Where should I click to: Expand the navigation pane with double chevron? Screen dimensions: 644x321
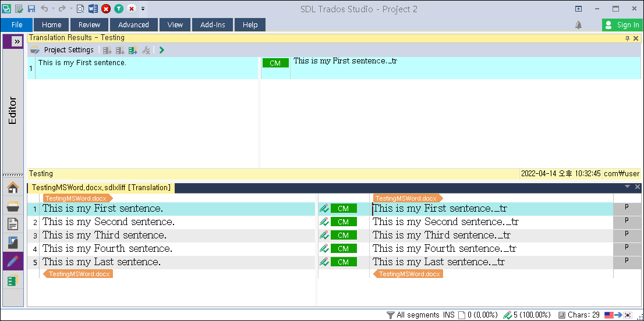click(x=17, y=41)
